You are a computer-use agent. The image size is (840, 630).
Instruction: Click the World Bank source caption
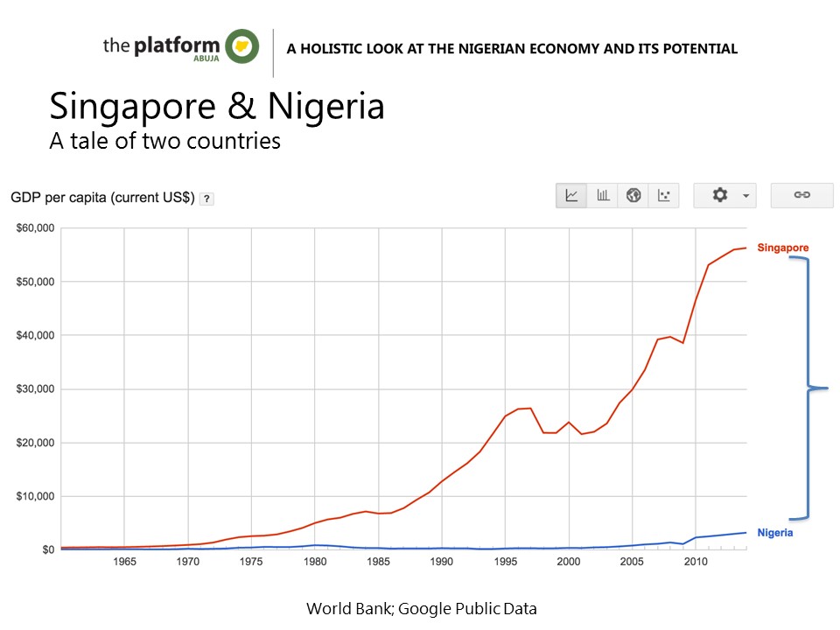(421, 608)
